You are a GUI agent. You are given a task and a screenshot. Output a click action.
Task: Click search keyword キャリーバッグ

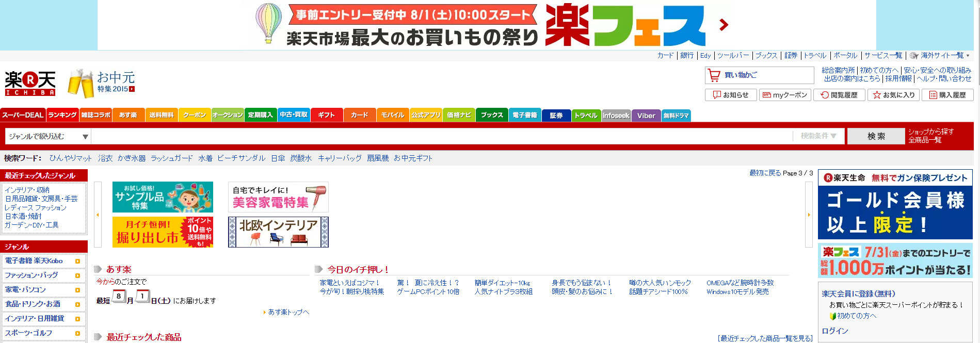tap(340, 158)
